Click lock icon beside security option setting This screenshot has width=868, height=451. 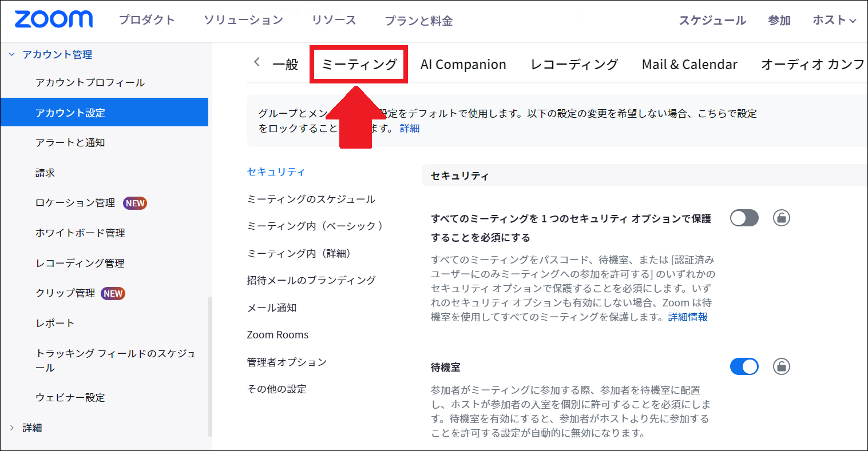781,218
